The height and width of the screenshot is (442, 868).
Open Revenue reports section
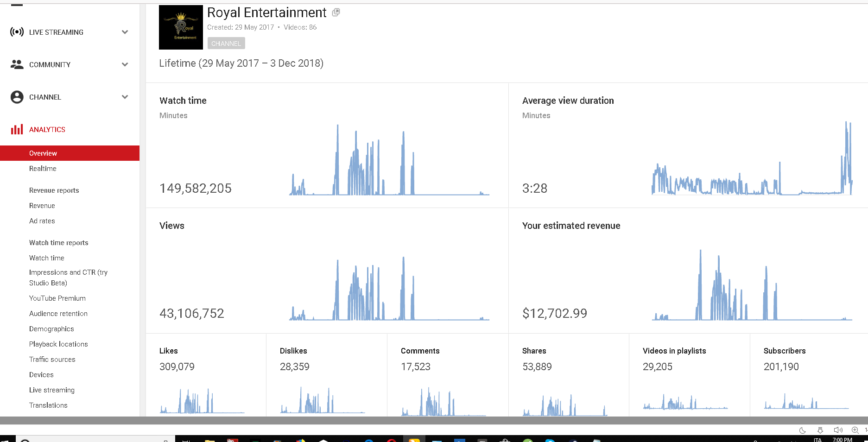coord(54,190)
